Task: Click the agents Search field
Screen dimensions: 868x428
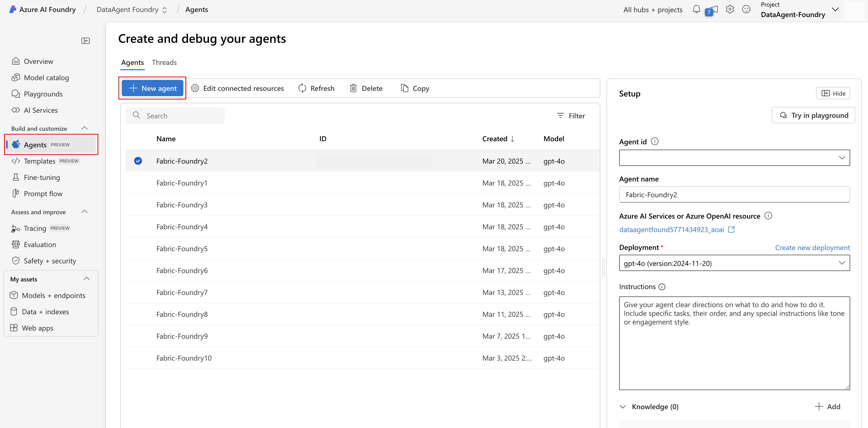Action: tap(175, 116)
